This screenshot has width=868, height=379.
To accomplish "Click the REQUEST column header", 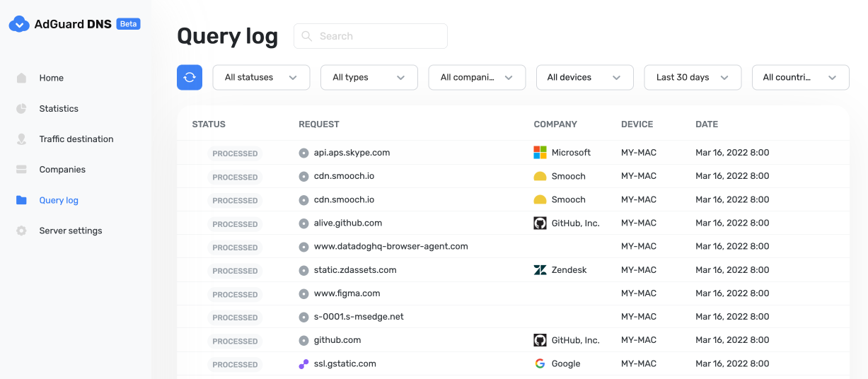I will 319,124.
